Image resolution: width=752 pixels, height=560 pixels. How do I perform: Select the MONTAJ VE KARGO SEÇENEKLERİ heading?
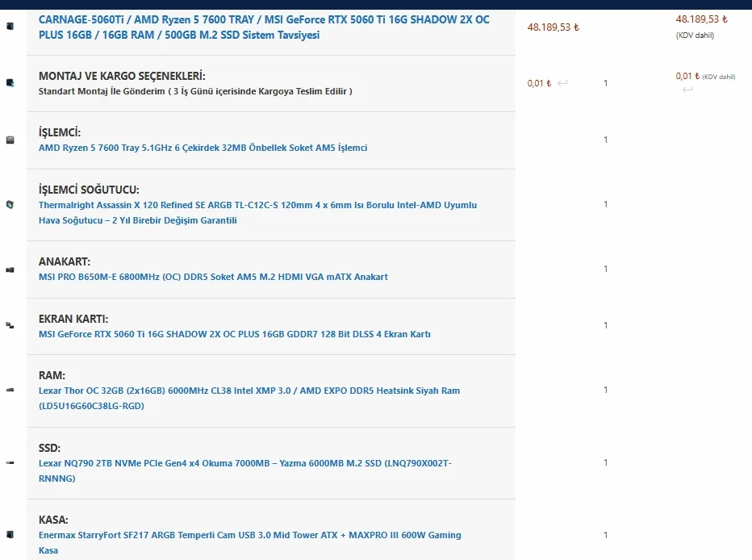pyautogui.click(x=122, y=76)
